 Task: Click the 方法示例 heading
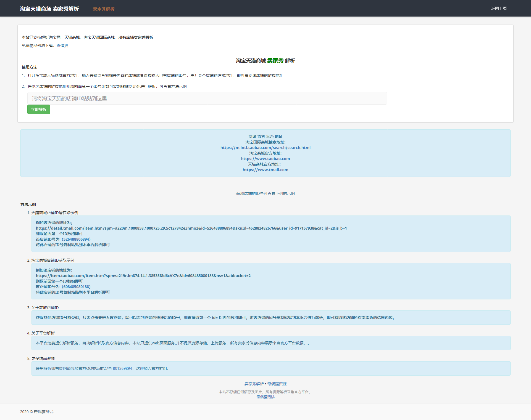point(28,204)
